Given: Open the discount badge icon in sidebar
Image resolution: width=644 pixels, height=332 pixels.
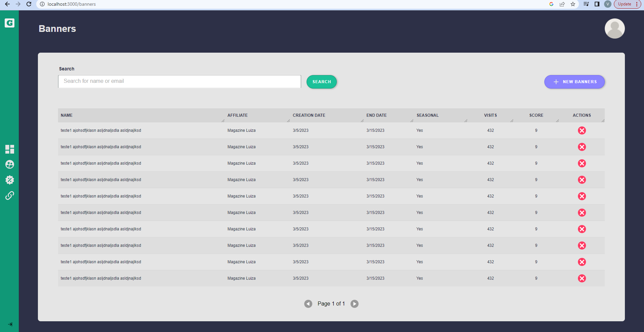Looking at the screenshot, I should [x=10, y=180].
